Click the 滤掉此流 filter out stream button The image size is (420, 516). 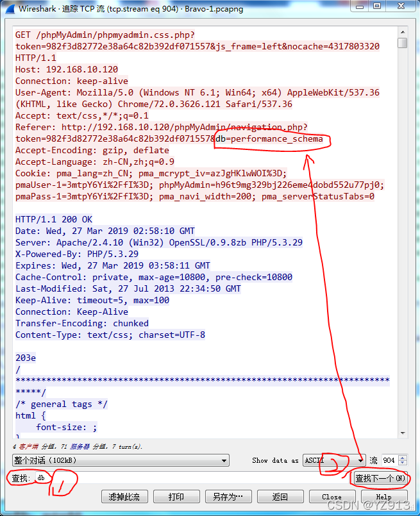tap(124, 496)
